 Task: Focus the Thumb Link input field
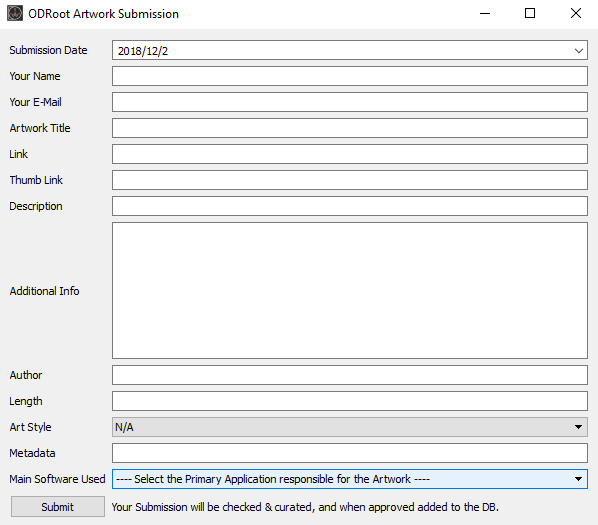coord(350,180)
